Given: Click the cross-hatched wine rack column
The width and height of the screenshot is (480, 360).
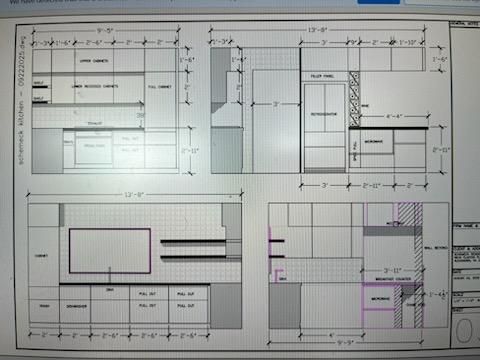Looking at the screenshot, I should [x=354, y=99].
